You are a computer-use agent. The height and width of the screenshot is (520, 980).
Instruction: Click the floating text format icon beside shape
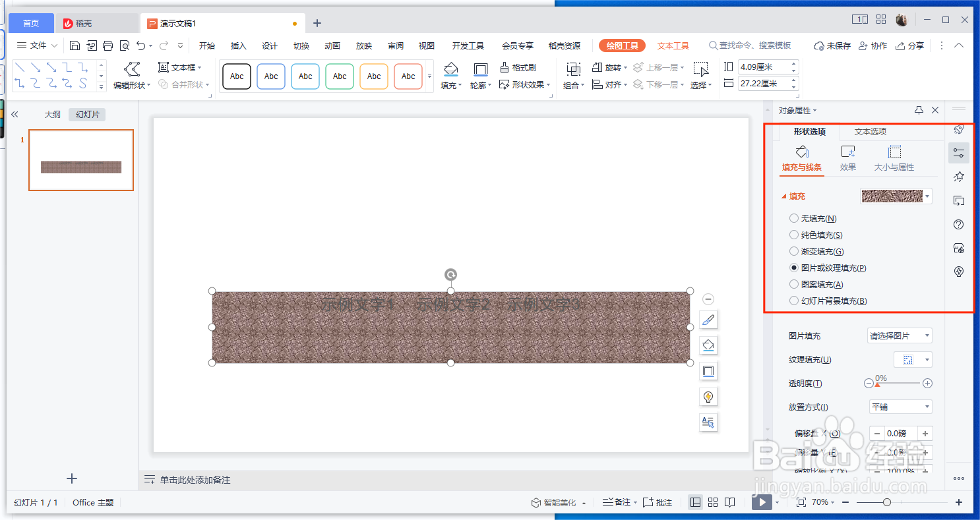[708, 422]
